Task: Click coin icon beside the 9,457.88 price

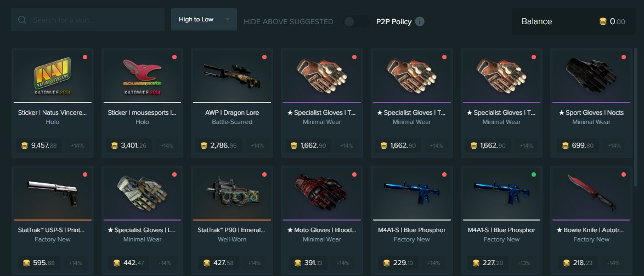Action: [24, 145]
